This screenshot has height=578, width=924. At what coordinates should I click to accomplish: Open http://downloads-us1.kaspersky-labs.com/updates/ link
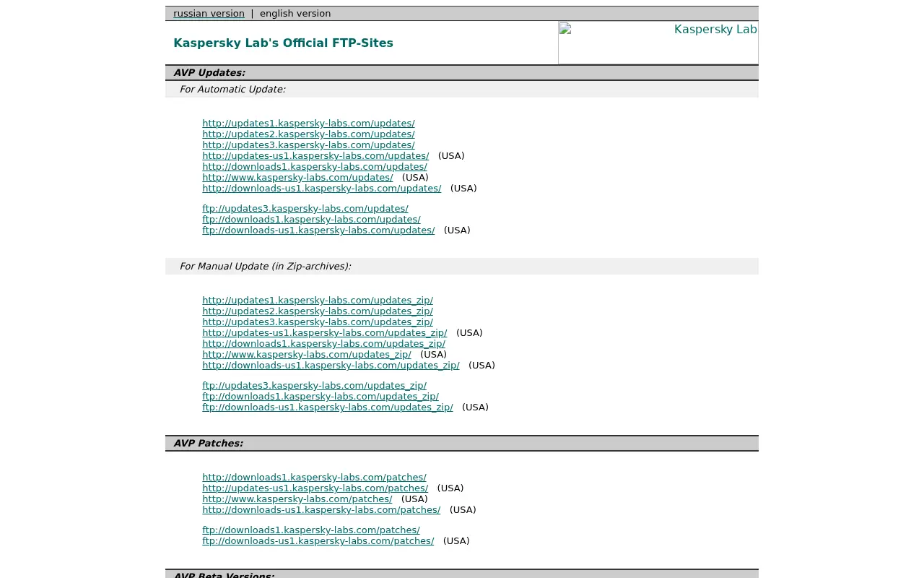tap(322, 189)
